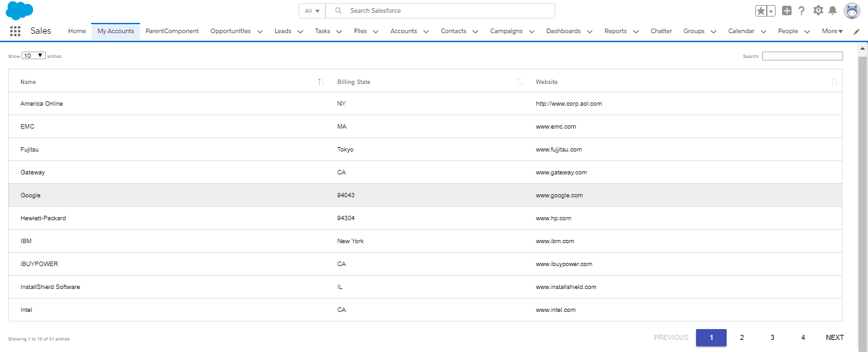Open the Help question mark icon

point(802,10)
